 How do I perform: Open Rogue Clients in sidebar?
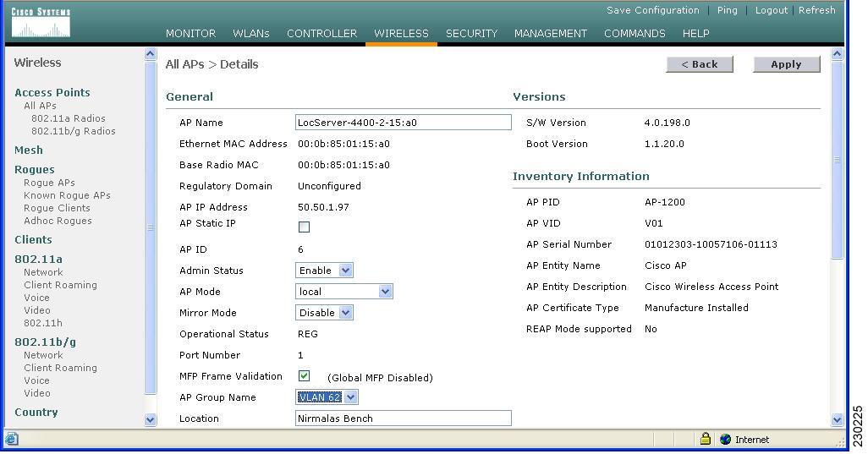57,208
